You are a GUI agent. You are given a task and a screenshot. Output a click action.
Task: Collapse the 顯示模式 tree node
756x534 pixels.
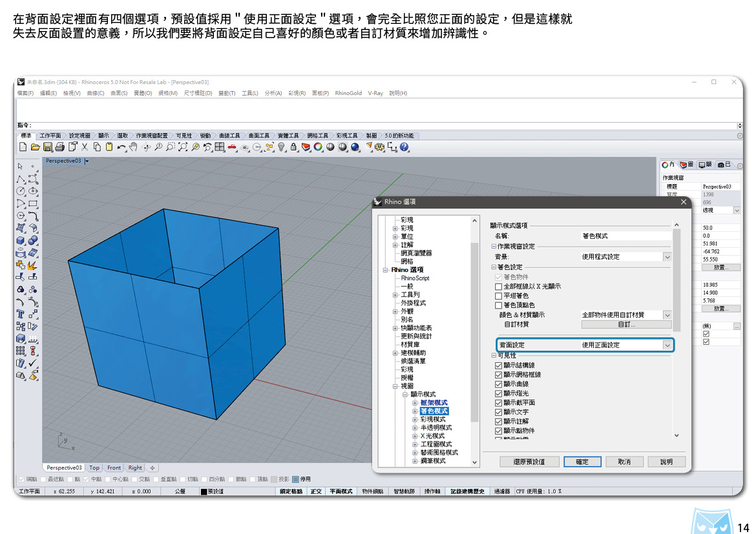pyautogui.click(x=405, y=395)
